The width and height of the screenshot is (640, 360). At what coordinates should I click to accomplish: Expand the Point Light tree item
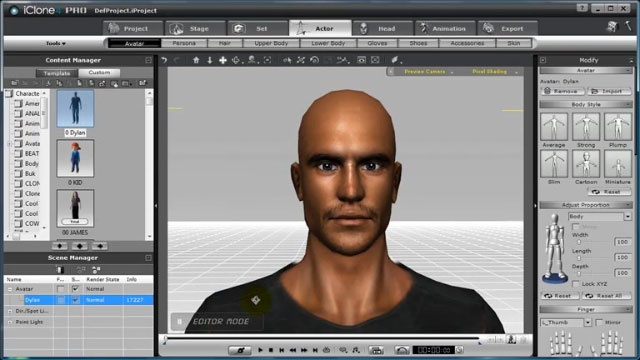[x=10, y=322]
